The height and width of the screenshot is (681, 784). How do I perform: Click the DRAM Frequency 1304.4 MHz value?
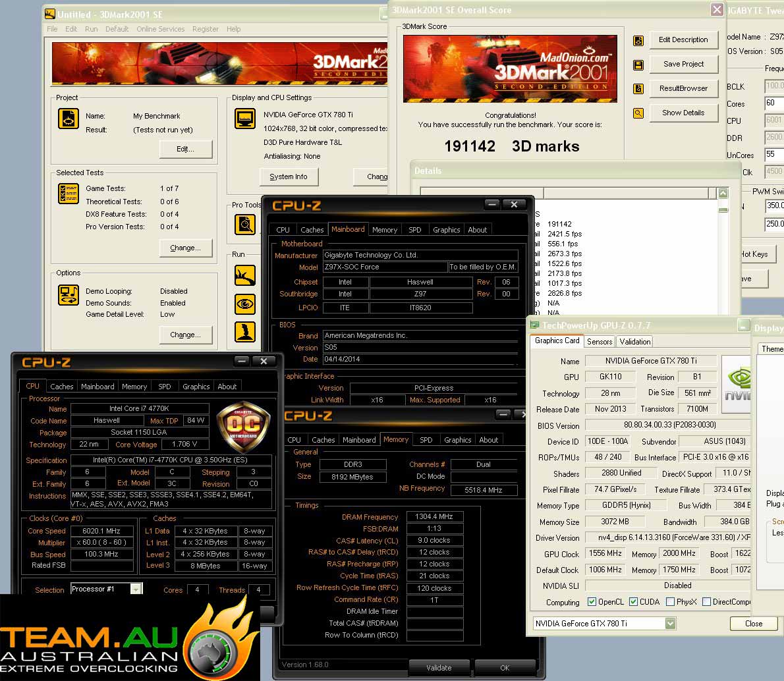(x=435, y=516)
